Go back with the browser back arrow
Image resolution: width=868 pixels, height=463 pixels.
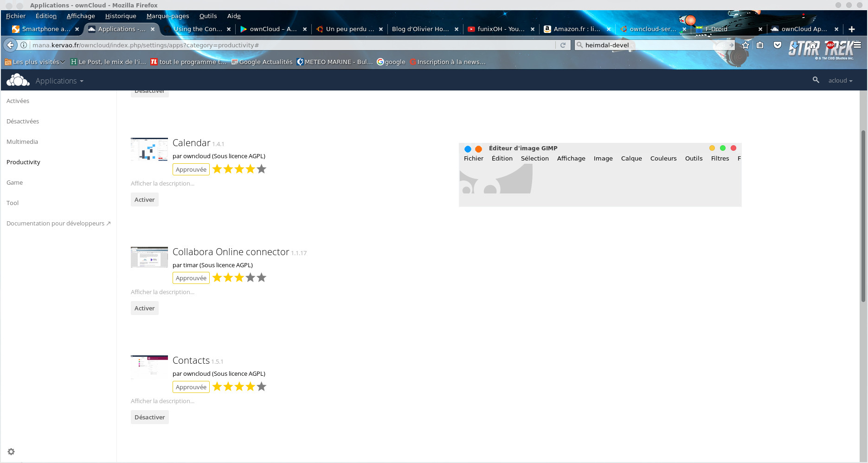10,45
